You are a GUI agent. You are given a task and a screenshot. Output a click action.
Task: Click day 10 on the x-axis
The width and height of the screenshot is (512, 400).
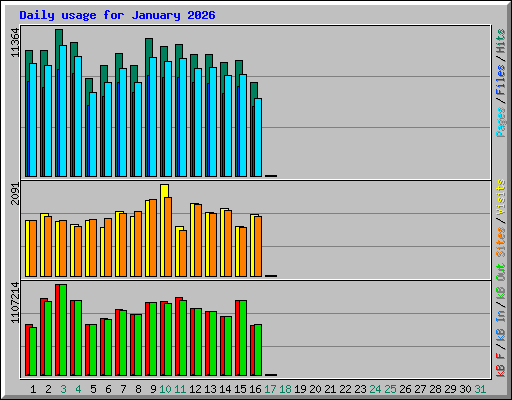pos(165,389)
